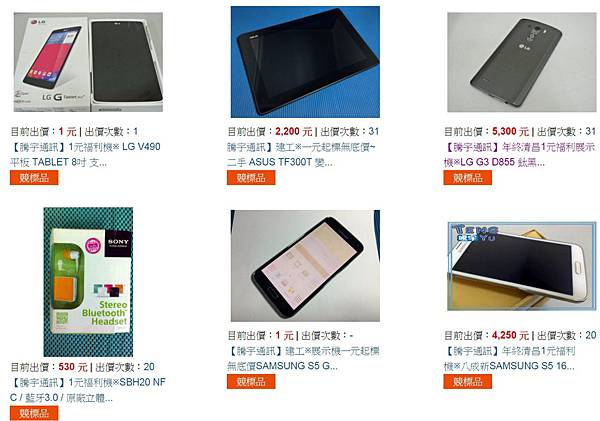Click the 5,300 元 current bid price

point(510,132)
